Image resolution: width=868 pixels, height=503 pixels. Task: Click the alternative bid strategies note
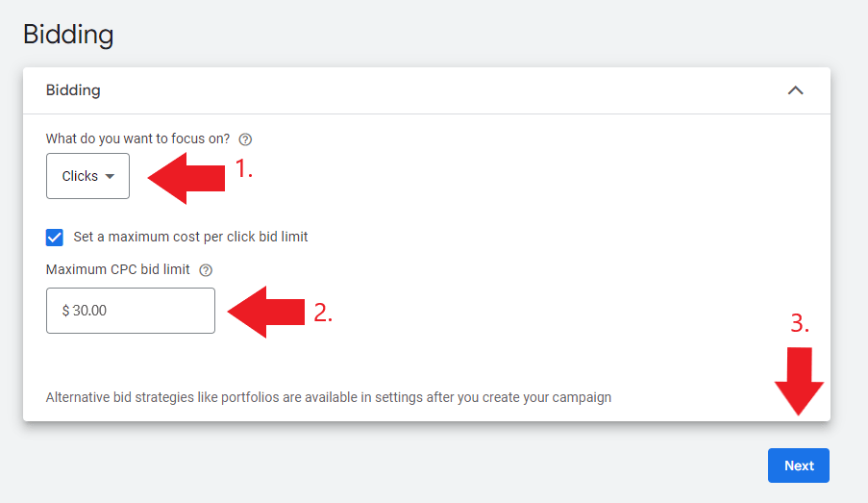tap(329, 398)
